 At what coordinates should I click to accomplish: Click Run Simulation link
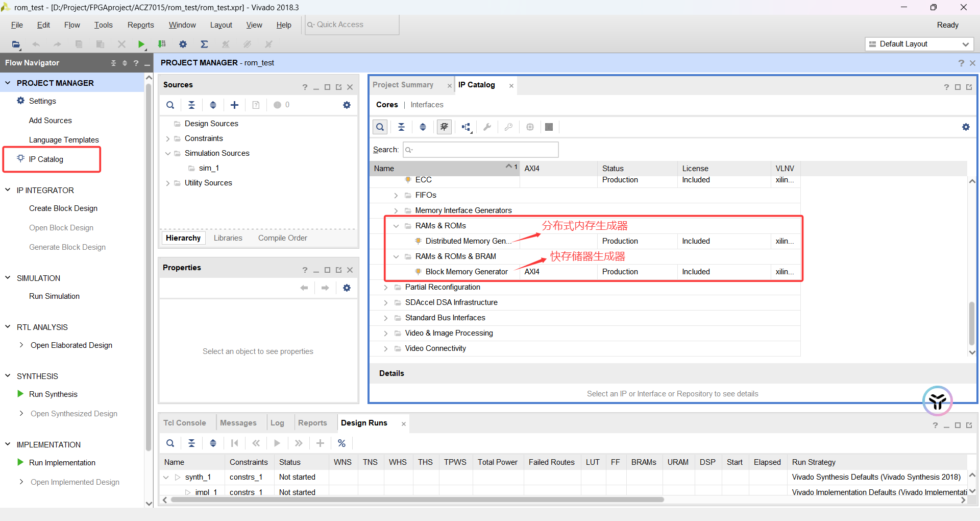tap(54, 296)
